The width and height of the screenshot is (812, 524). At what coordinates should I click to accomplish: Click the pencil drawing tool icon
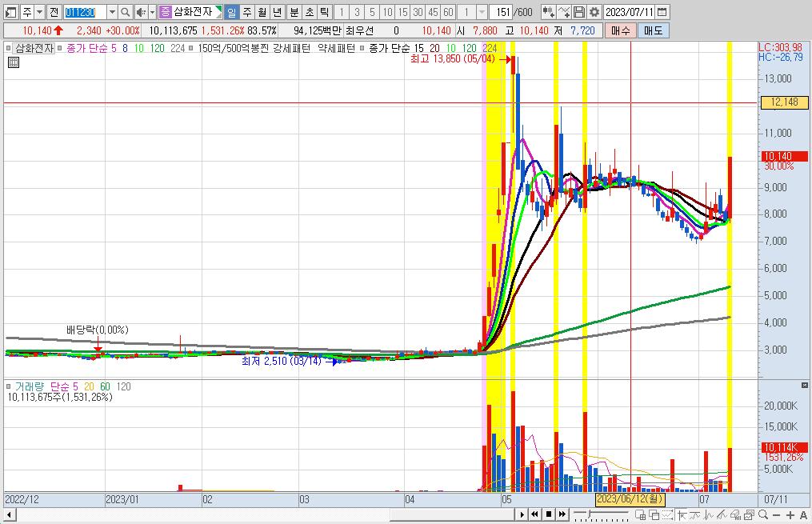click(x=722, y=514)
